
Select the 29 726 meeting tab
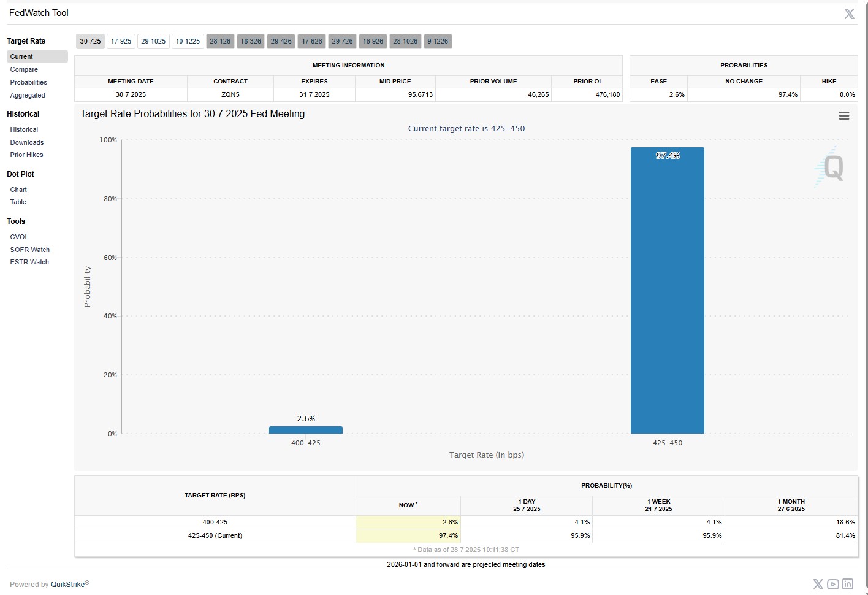342,41
